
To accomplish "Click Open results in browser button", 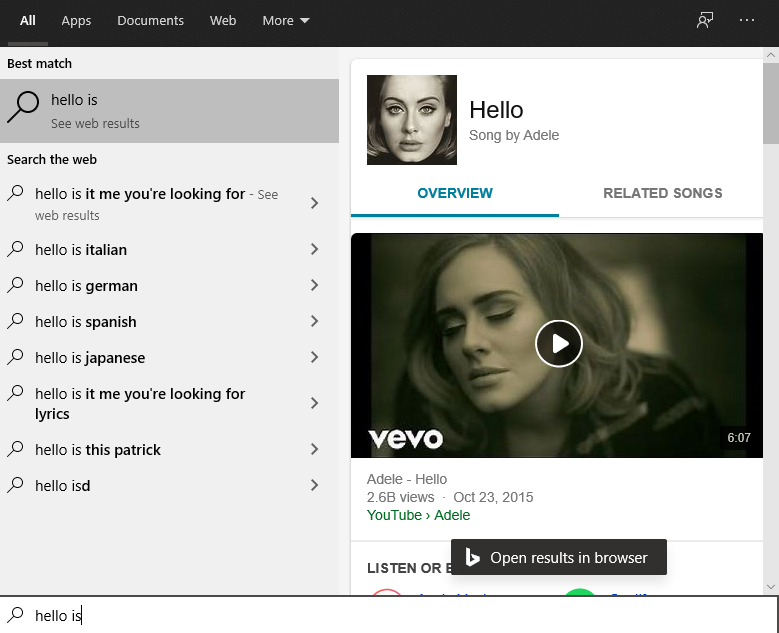I will pos(558,558).
